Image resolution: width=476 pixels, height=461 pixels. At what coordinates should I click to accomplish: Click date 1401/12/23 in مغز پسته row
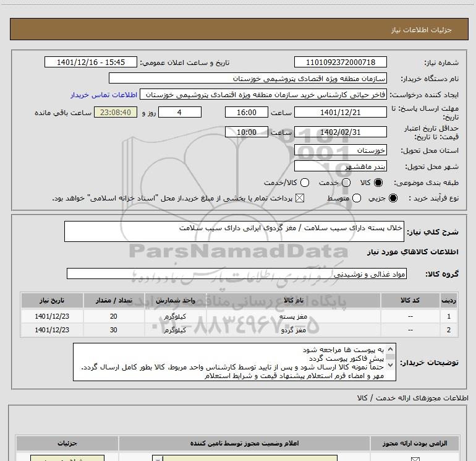pos(52,316)
